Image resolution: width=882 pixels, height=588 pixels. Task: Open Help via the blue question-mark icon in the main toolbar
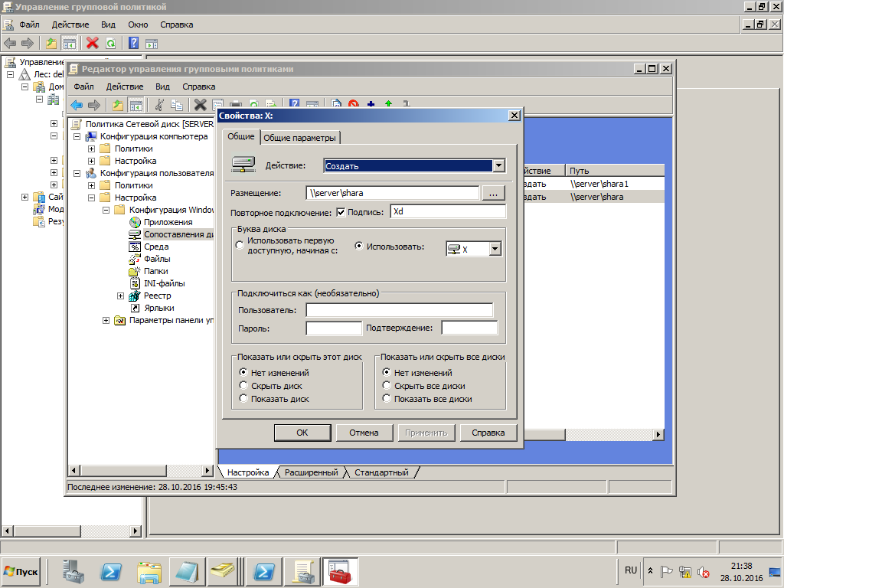coord(133,43)
